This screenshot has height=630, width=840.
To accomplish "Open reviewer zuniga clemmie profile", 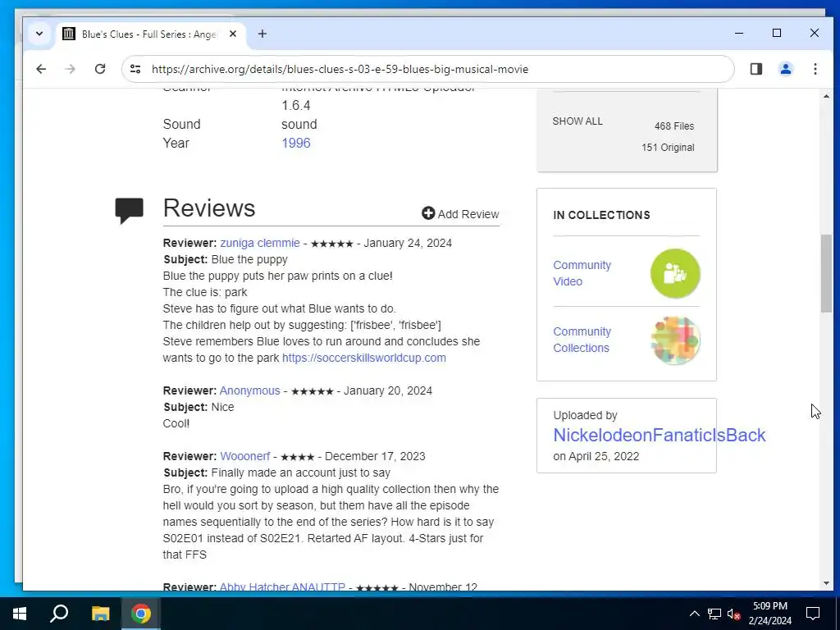I will tap(260, 243).
